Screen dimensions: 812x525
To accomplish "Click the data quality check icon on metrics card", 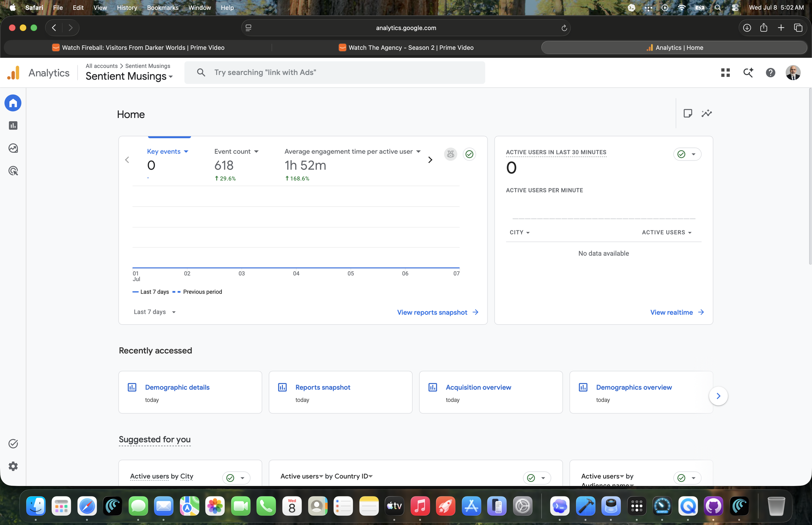I will pyautogui.click(x=469, y=154).
